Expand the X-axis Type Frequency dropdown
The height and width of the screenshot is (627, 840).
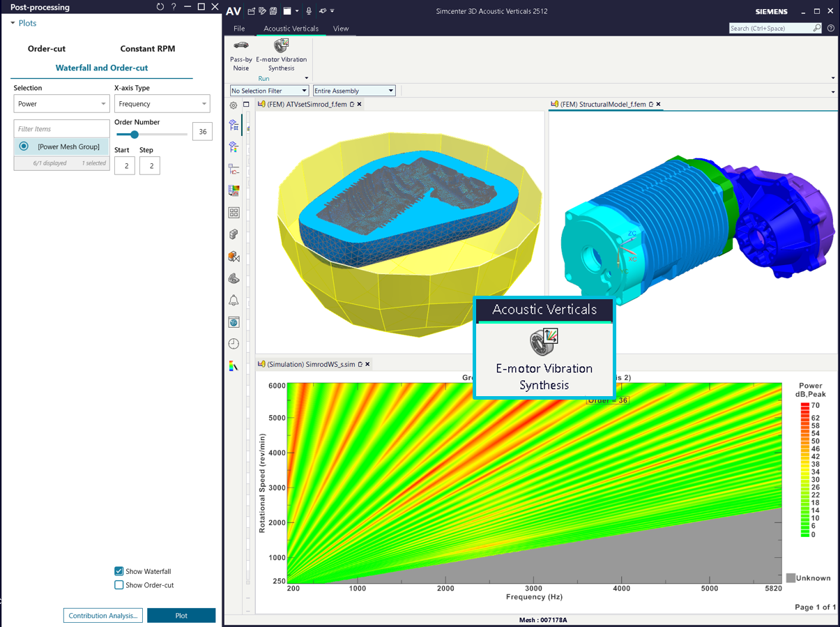click(x=162, y=104)
